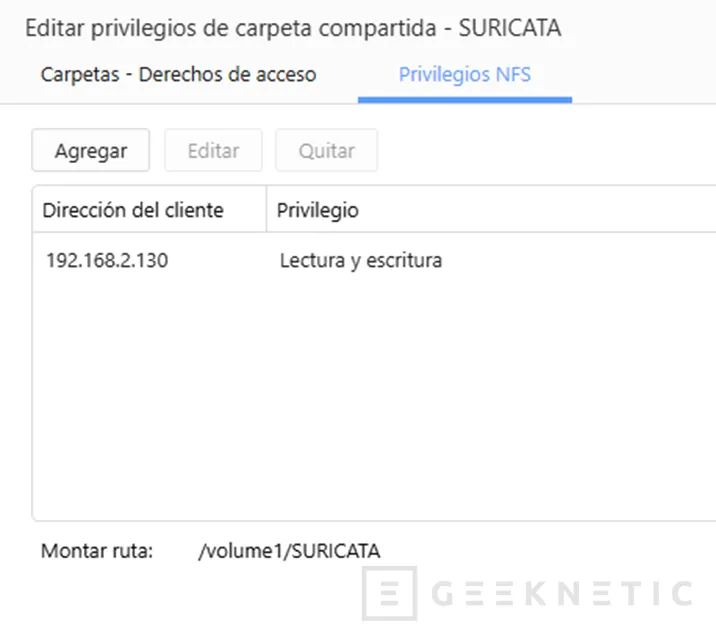Click the Montar ruta label
Viewport: 716px width, 639px height.
[x=97, y=551]
